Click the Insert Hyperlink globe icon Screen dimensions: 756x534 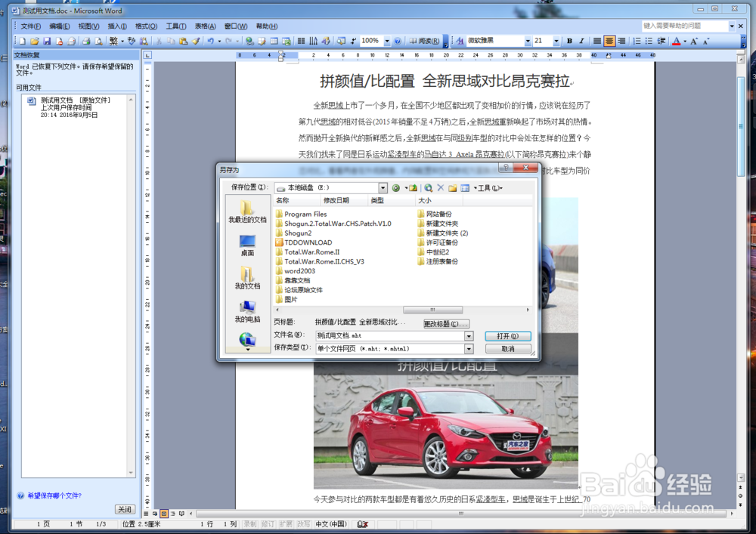pos(249,42)
